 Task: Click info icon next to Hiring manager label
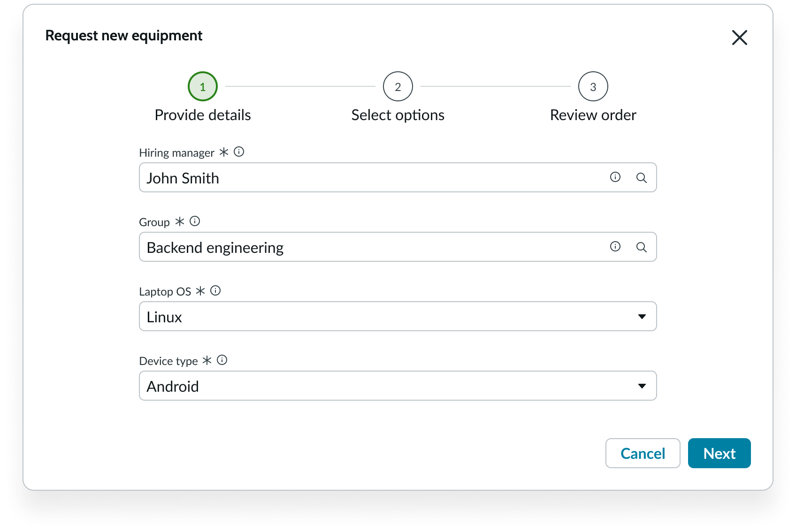239,152
